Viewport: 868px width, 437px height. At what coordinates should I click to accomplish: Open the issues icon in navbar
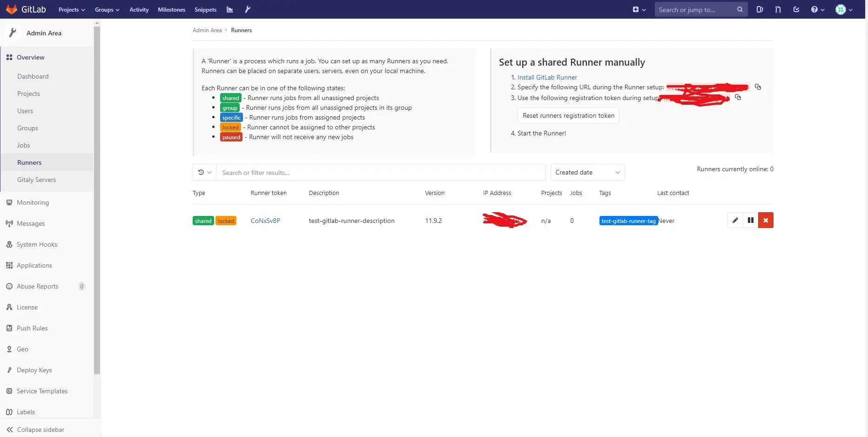pyautogui.click(x=760, y=9)
